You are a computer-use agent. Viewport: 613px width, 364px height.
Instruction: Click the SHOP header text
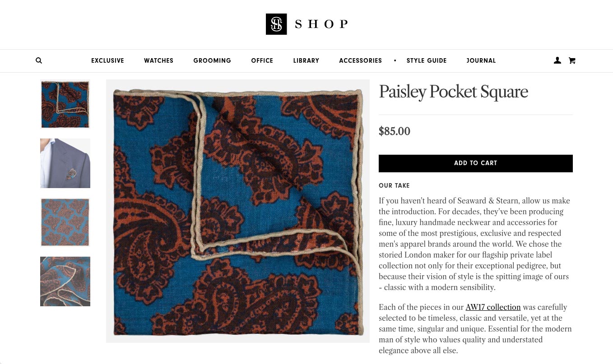tap(321, 24)
